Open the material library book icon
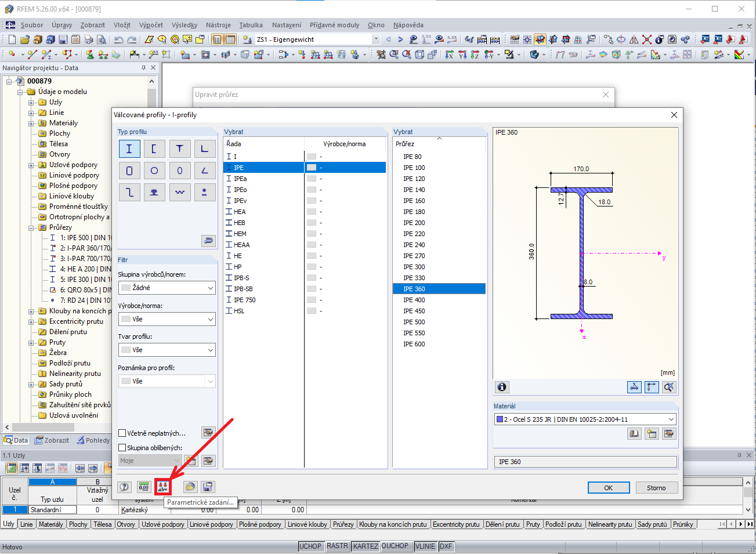This screenshot has width=756, height=554. click(x=634, y=433)
